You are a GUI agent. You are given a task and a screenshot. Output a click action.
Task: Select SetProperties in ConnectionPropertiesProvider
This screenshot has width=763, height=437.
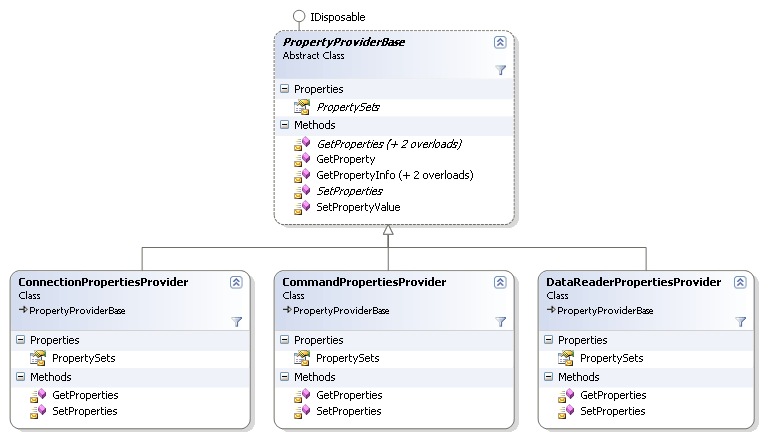pyautogui.click(x=84, y=411)
